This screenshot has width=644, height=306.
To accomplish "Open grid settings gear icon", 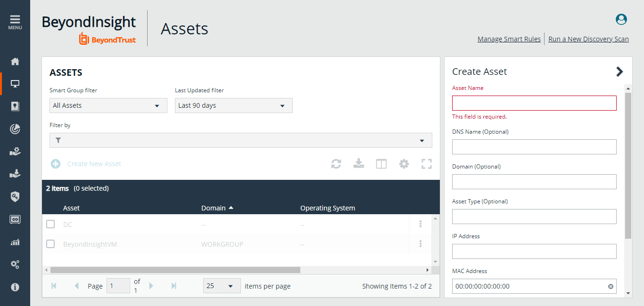I will pyautogui.click(x=404, y=164).
